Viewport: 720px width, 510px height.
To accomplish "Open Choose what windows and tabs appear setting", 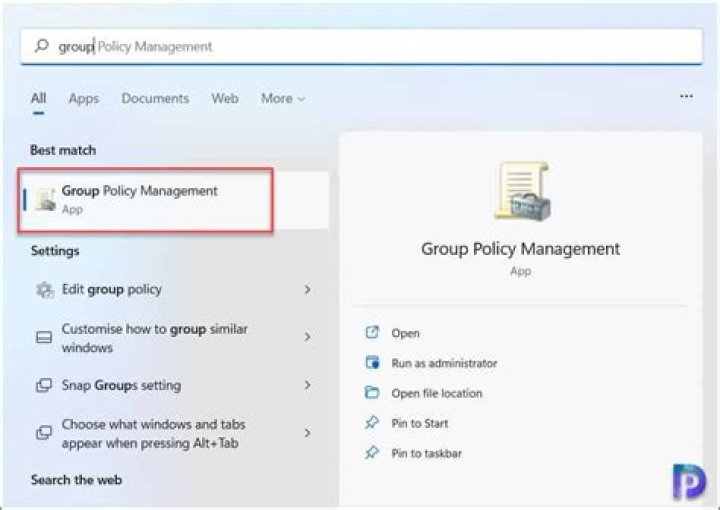I will tap(174, 433).
